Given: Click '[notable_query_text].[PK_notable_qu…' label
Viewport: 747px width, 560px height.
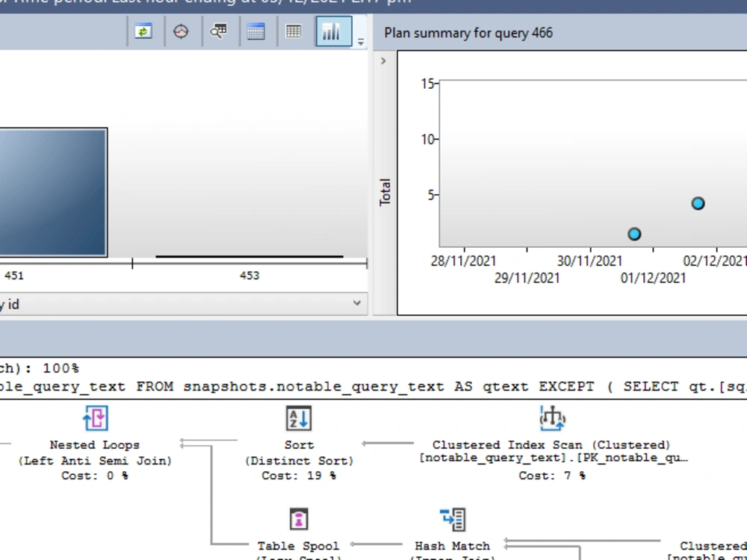Looking at the screenshot, I should [554, 458].
